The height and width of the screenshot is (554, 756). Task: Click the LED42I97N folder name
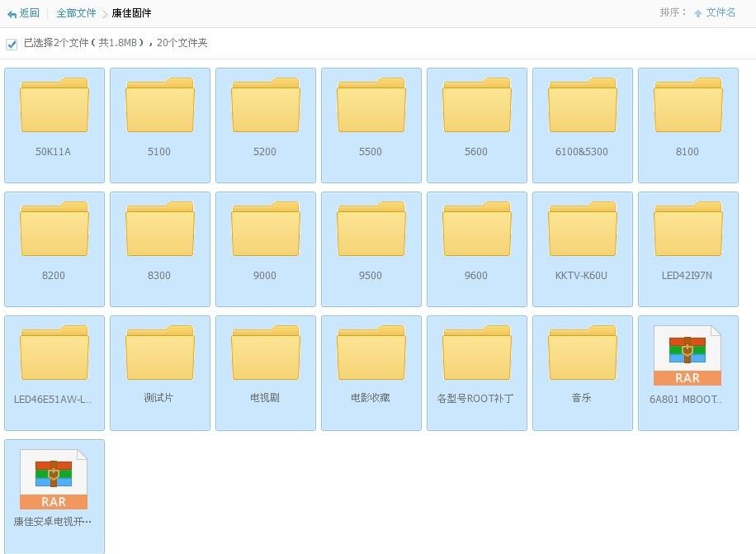pyautogui.click(x=687, y=275)
